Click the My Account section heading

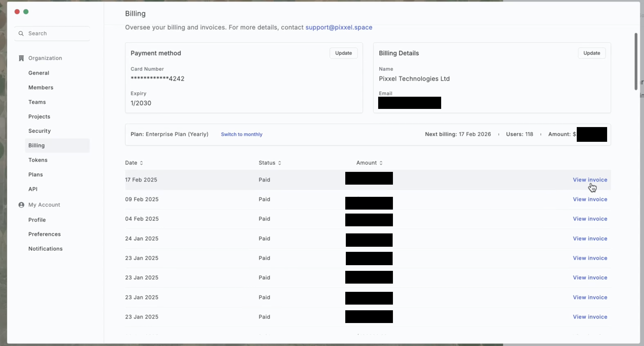(x=44, y=205)
